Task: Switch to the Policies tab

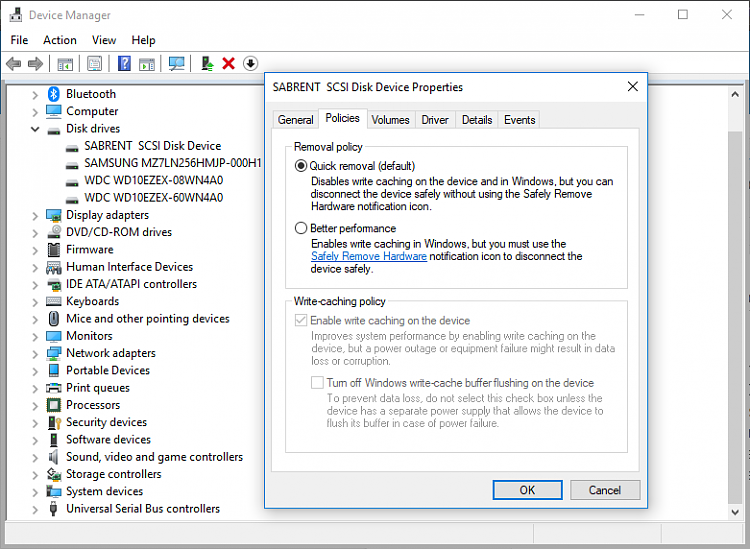Action: pos(342,118)
